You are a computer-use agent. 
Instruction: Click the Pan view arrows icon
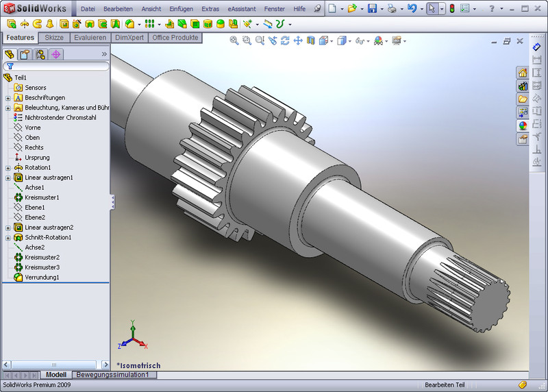point(298,41)
